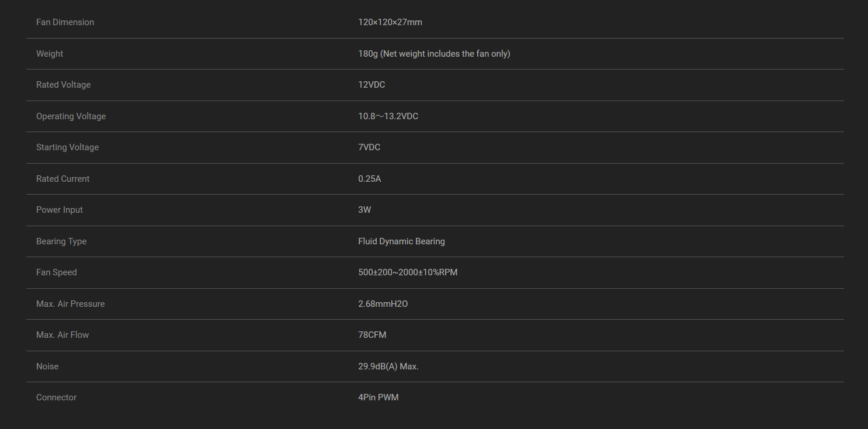
Task: Select the 0.25A current value
Action: pyautogui.click(x=369, y=179)
